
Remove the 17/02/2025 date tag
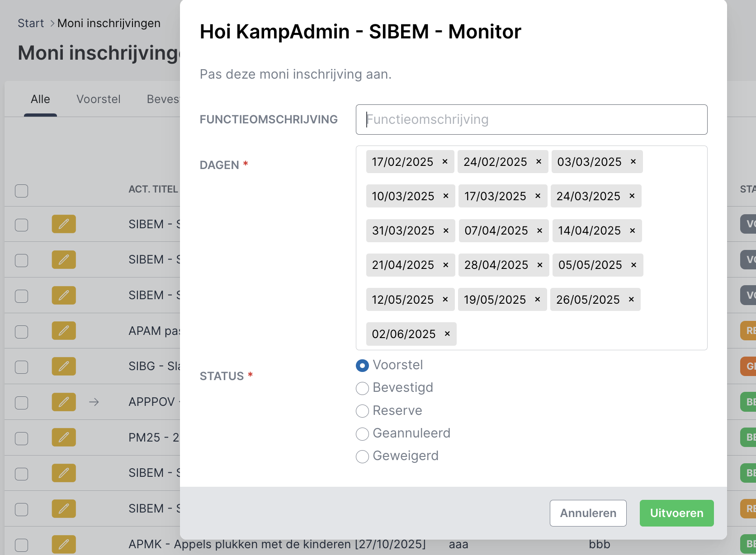point(445,162)
